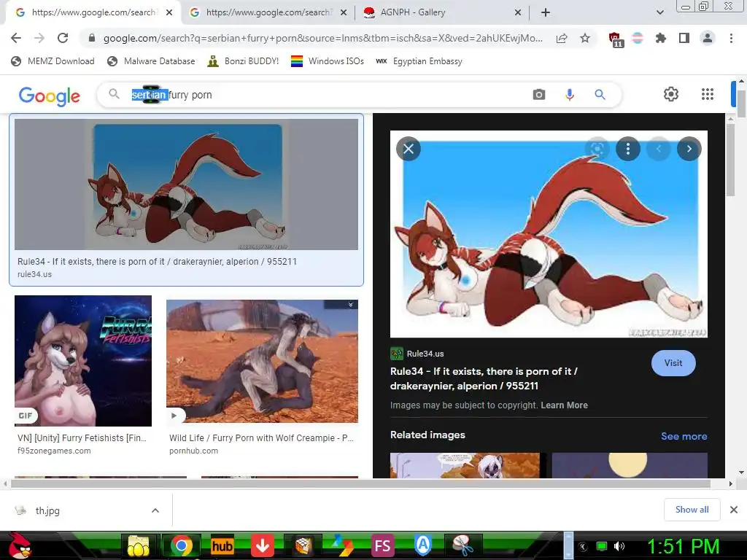The height and width of the screenshot is (560, 747).
Task: Expand the tab search chevron
Action: tap(659, 12)
